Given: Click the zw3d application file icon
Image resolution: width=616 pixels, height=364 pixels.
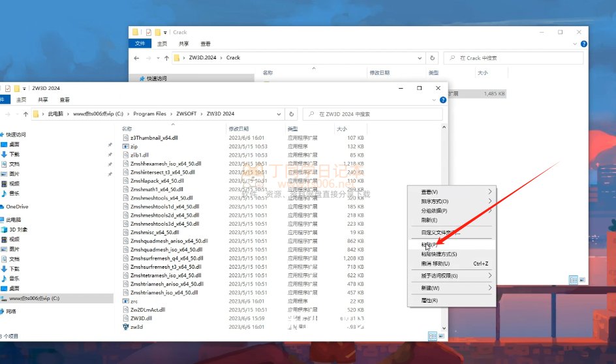Looking at the screenshot, I should [x=126, y=327].
